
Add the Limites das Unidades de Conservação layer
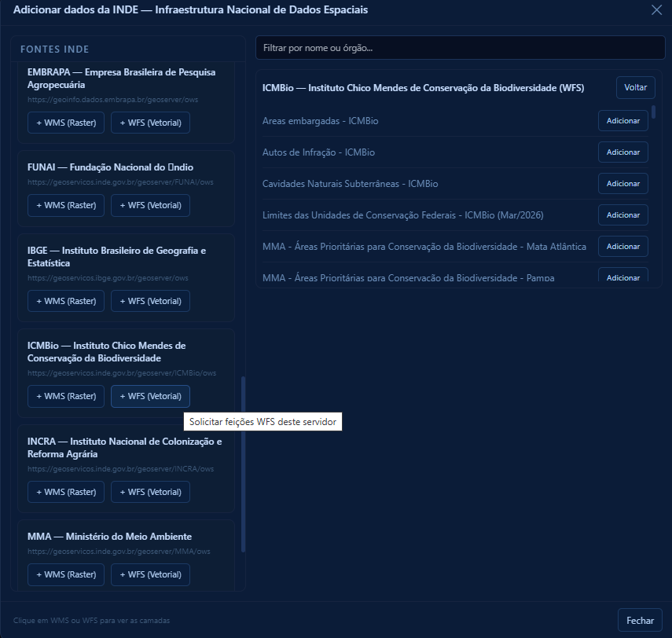[x=622, y=215]
